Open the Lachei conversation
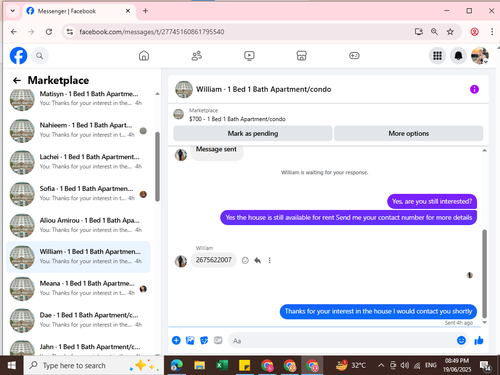The width and height of the screenshot is (500, 375). pos(78,162)
